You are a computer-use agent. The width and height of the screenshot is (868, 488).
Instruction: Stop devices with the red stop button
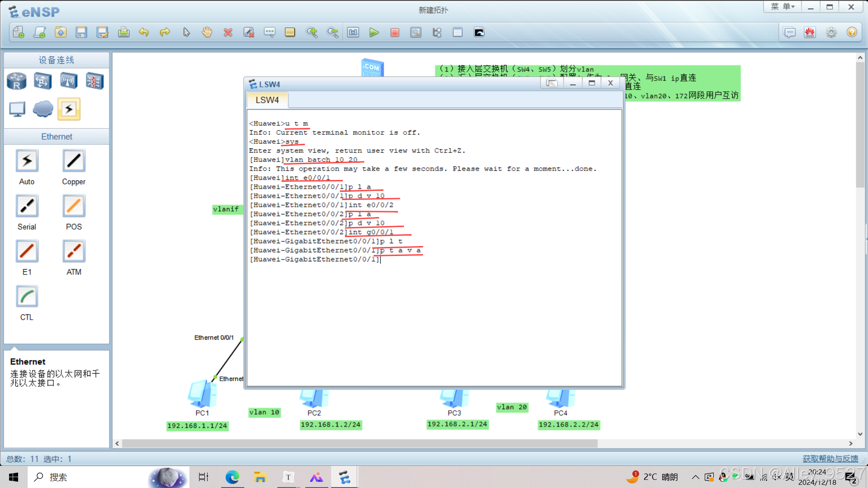pyautogui.click(x=395, y=32)
